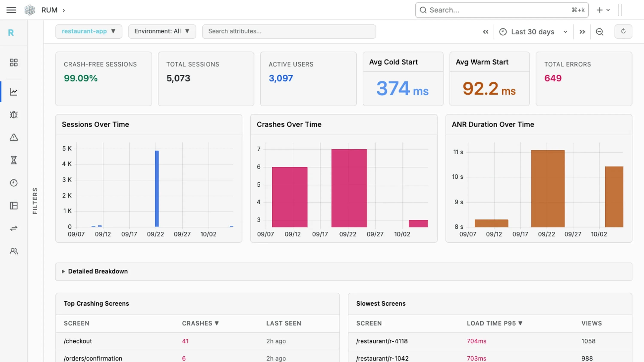Click the 09/22 bar in Sessions Over Time

pos(157,189)
